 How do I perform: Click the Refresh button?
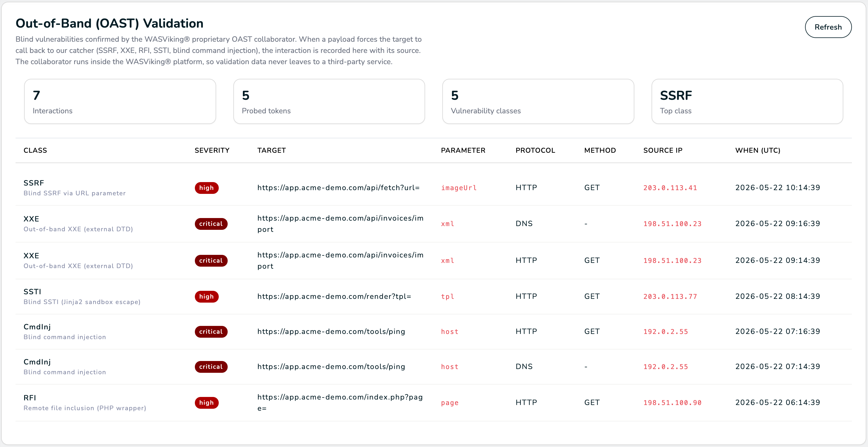pos(828,27)
